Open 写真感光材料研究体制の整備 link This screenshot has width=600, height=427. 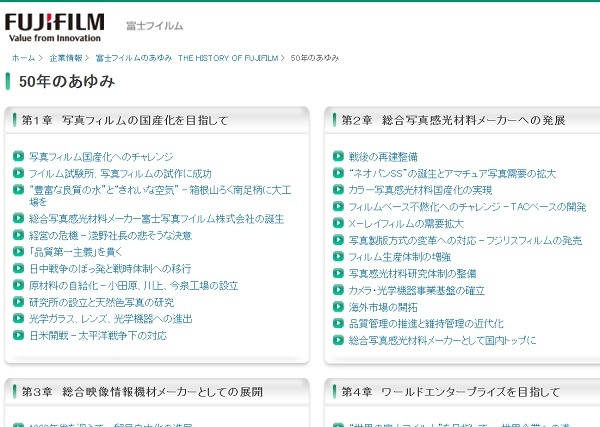tap(412, 274)
